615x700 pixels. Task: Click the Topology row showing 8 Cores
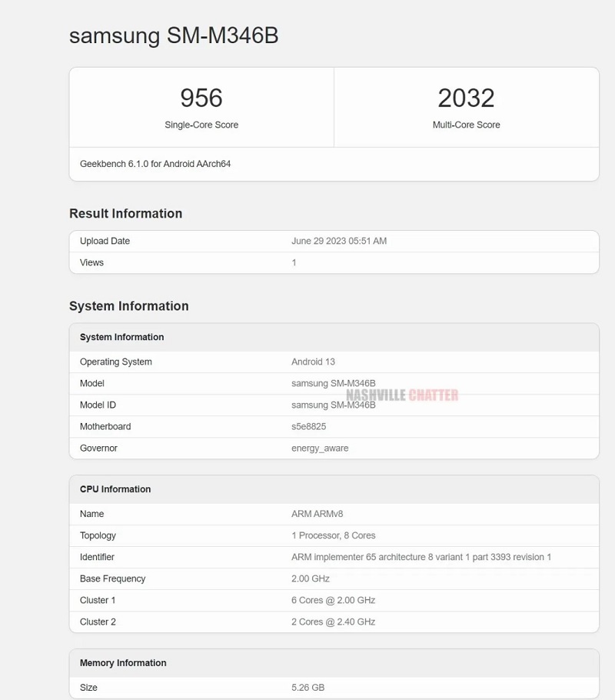[x=331, y=535]
